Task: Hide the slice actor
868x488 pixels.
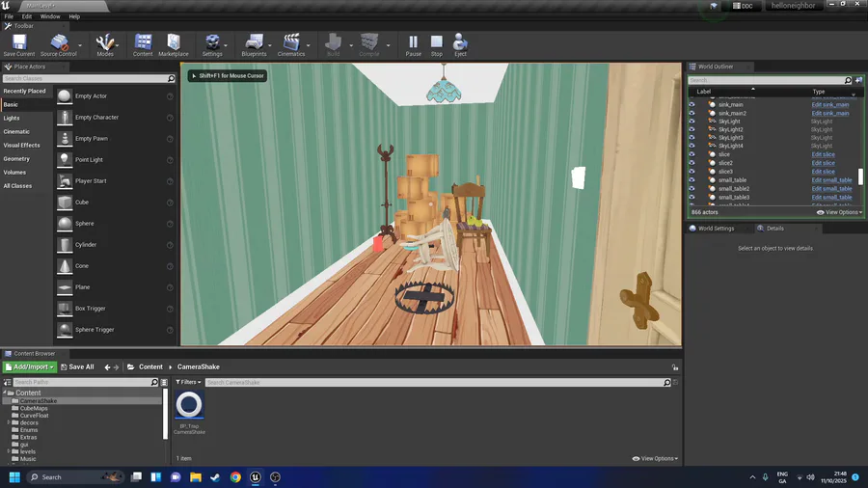Action: (x=692, y=154)
